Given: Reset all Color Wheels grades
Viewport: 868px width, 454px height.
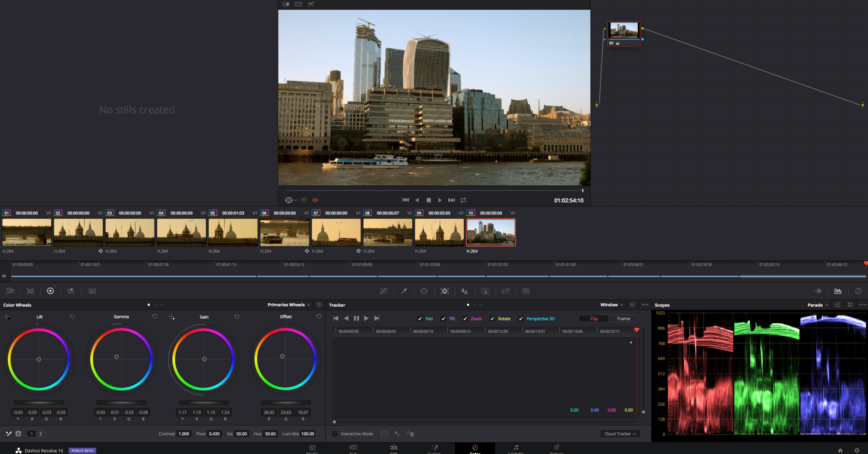Looking at the screenshot, I should click(319, 305).
